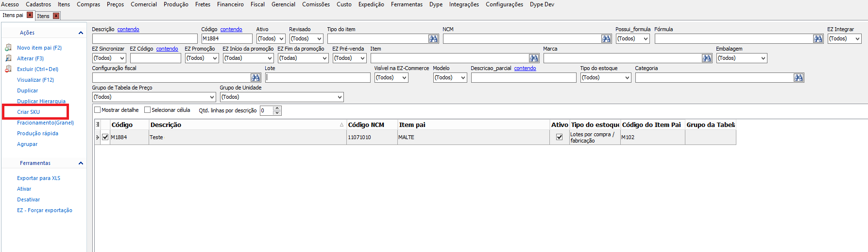The height and width of the screenshot is (252, 868).
Task: Close the Itens pai tab
Action: click(x=30, y=15)
